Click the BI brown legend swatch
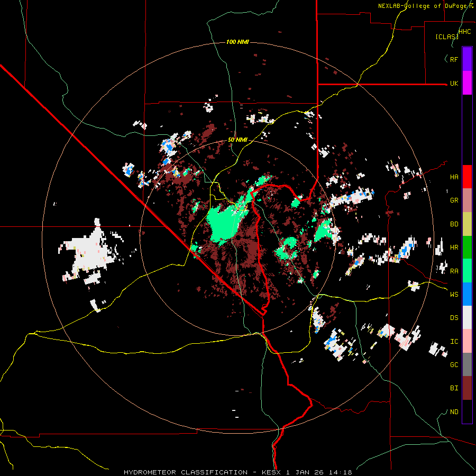 (467, 388)
